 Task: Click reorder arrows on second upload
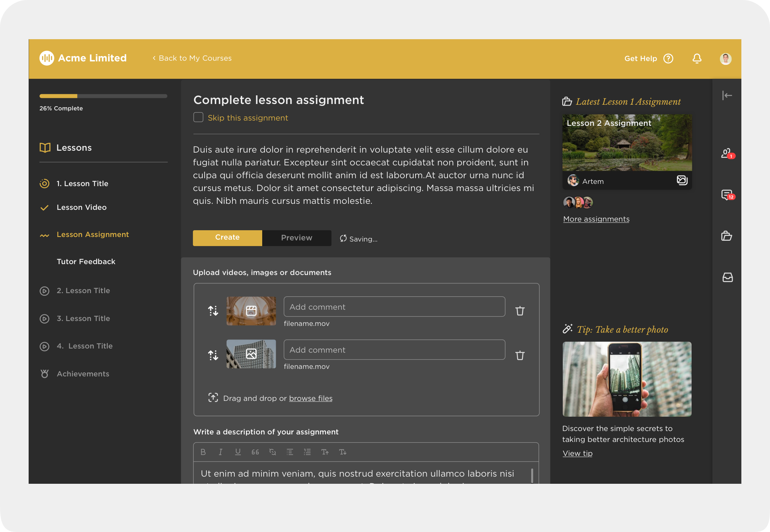click(x=213, y=355)
